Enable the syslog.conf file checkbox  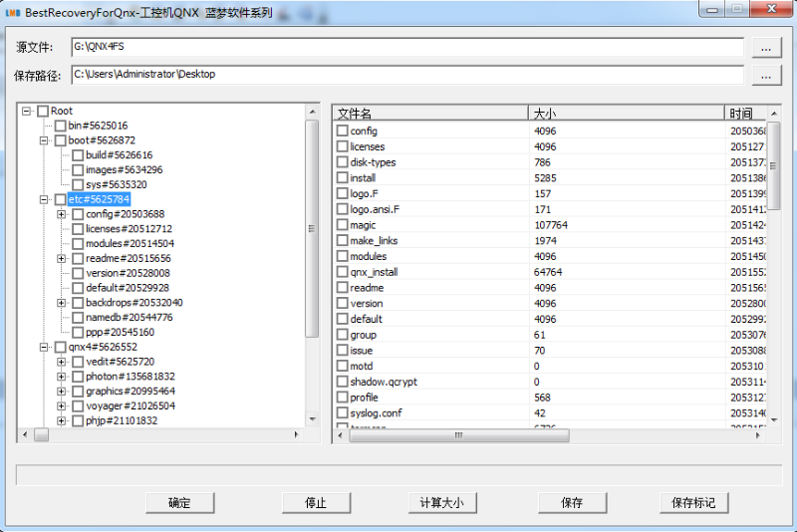coord(342,413)
